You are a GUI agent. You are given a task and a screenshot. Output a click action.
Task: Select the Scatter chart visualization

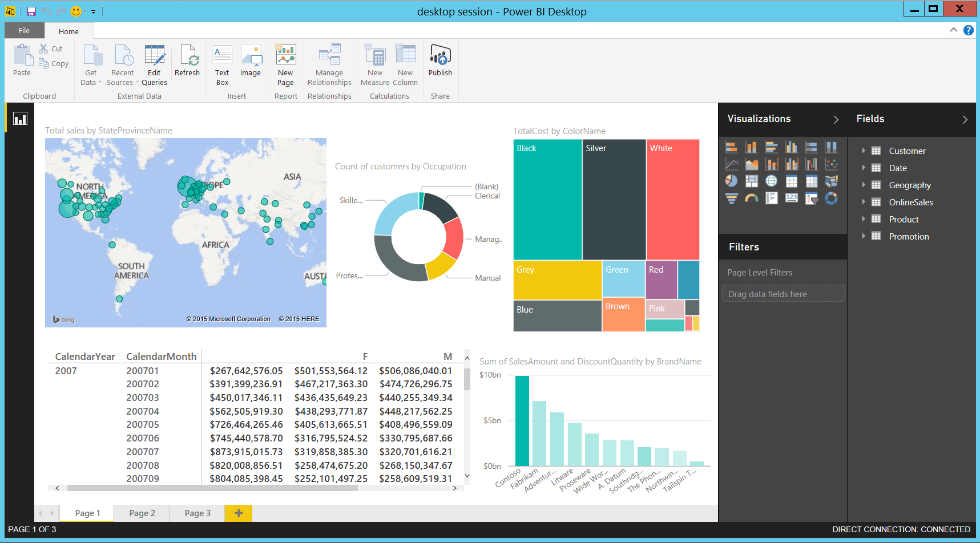pyautogui.click(x=831, y=164)
